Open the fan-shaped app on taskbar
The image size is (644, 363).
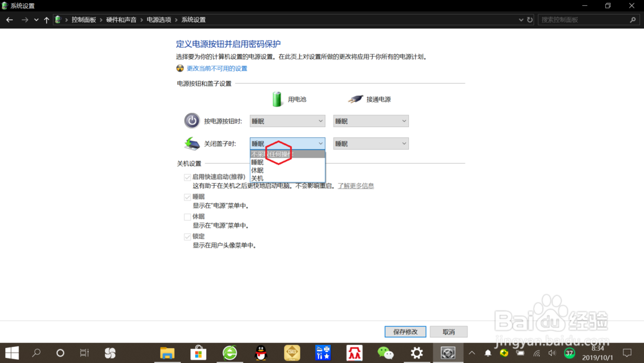110,353
